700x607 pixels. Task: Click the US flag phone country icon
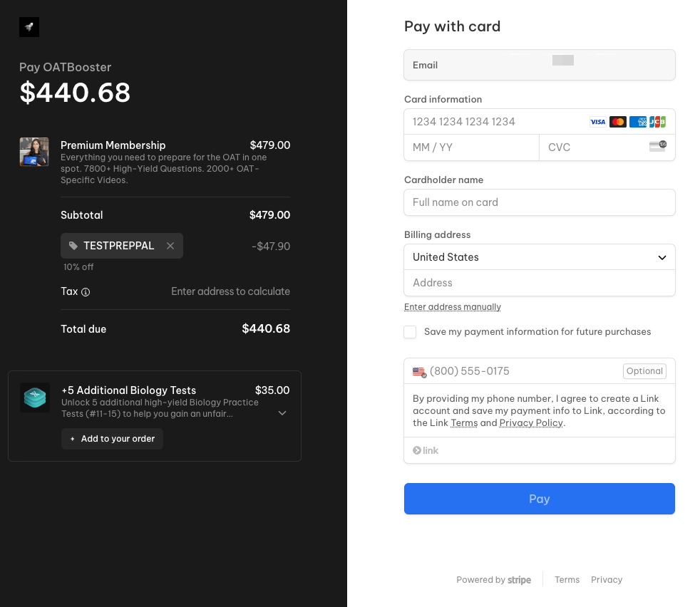[419, 371]
